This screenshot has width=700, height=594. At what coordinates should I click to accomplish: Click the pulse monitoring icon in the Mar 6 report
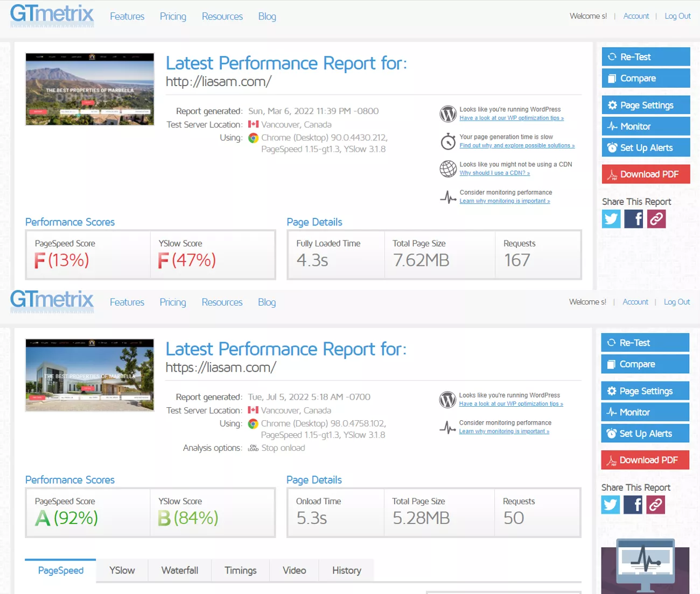coord(448,197)
